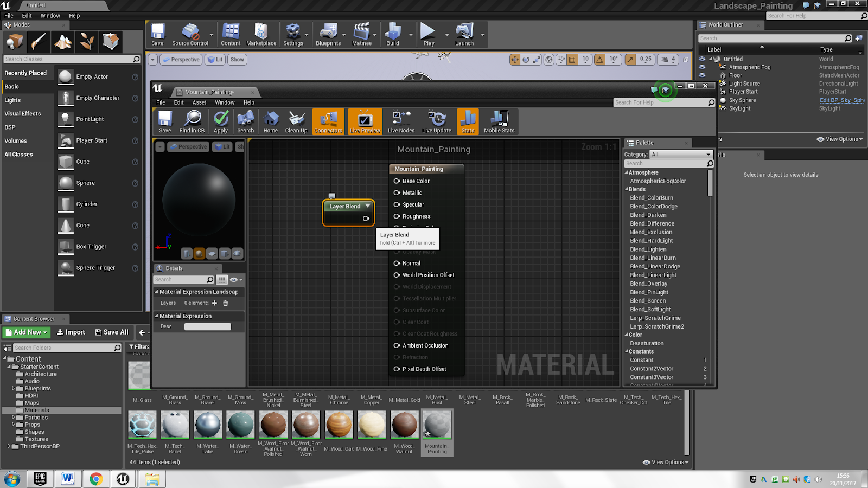Select the Paint mode icon
The width and height of the screenshot is (868, 488).
tap(39, 42)
